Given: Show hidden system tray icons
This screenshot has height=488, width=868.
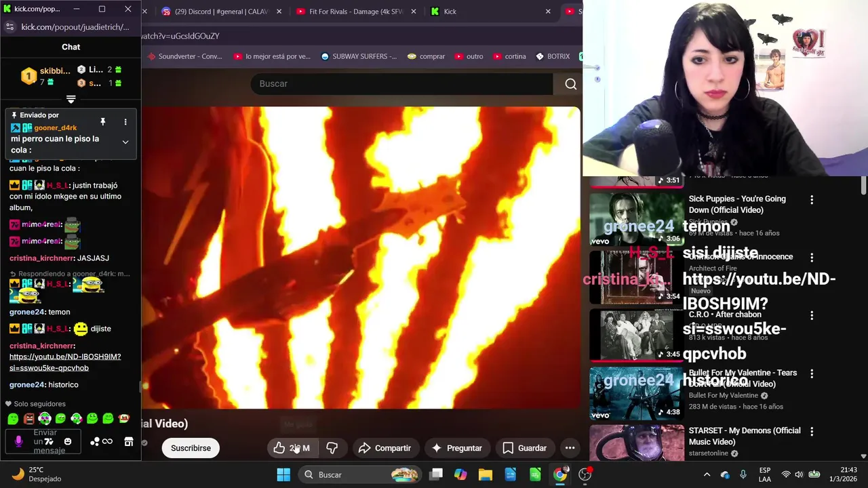Looking at the screenshot, I should tap(707, 474).
